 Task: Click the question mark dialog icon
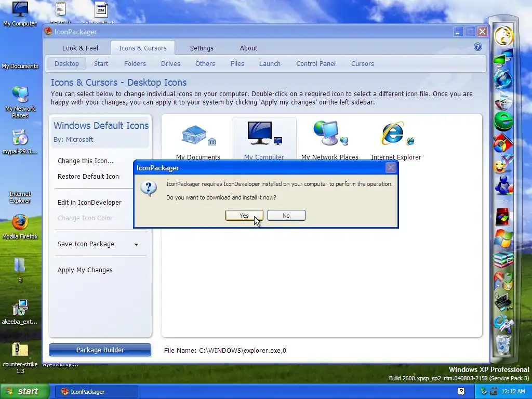(x=149, y=188)
